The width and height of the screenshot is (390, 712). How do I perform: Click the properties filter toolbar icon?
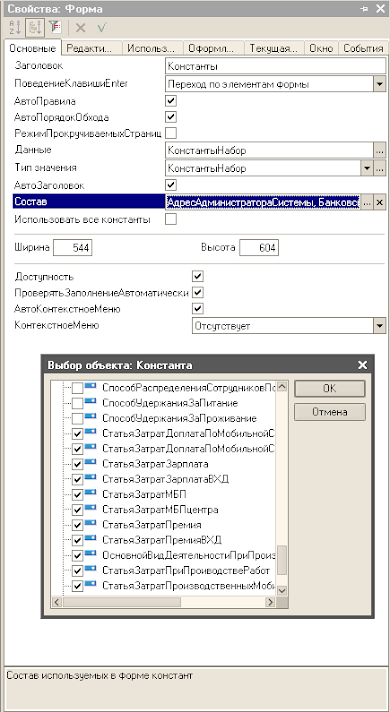coord(54,28)
